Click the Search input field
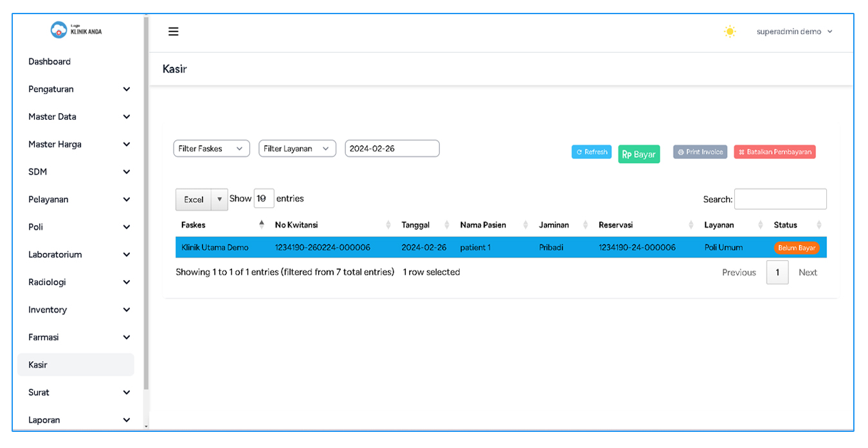The height and width of the screenshot is (448, 868). [780, 200]
